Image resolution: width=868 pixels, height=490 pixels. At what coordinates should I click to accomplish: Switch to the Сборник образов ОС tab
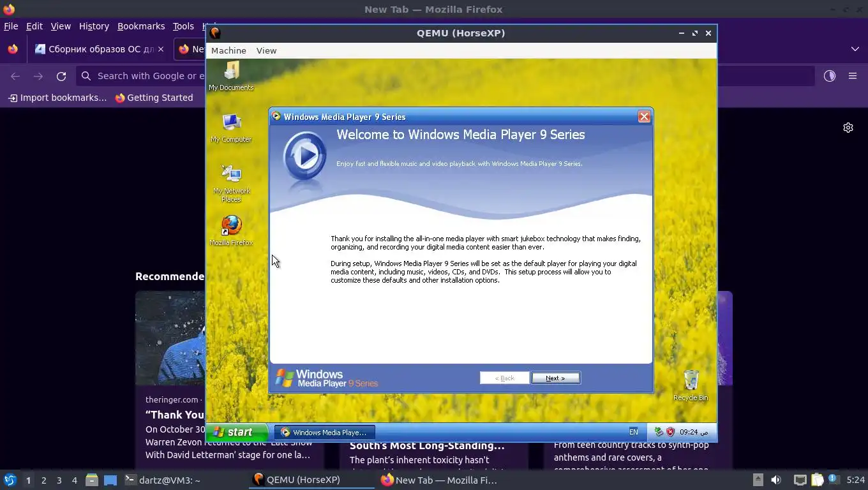[x=94, y=49]
